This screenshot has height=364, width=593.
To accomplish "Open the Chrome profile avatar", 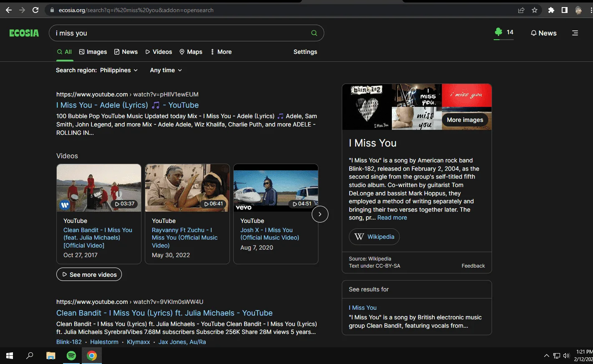I will 578,10.
